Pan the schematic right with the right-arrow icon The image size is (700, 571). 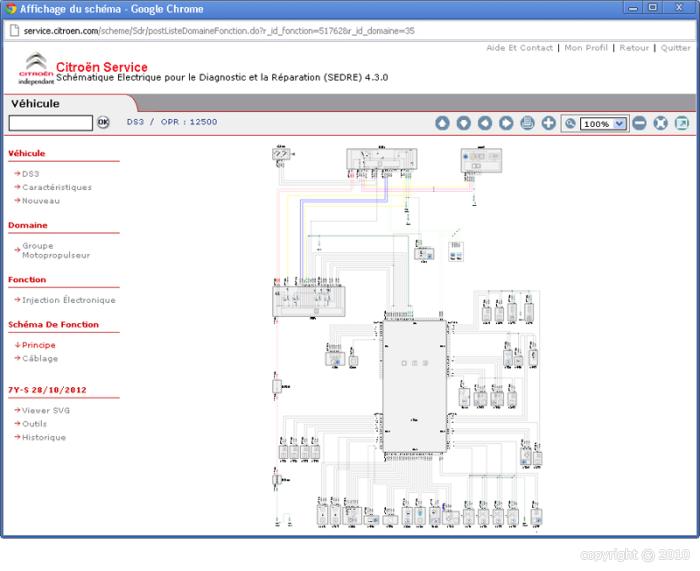coord(506,123)
